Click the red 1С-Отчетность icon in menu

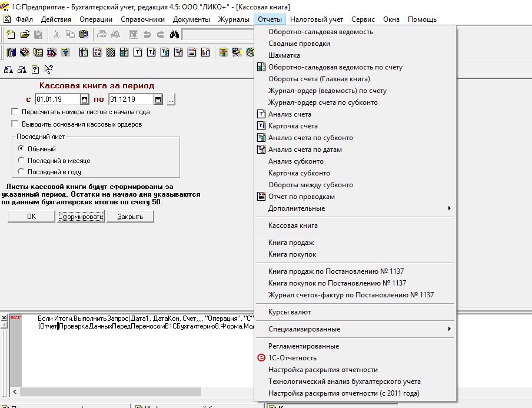click(261, 358)
